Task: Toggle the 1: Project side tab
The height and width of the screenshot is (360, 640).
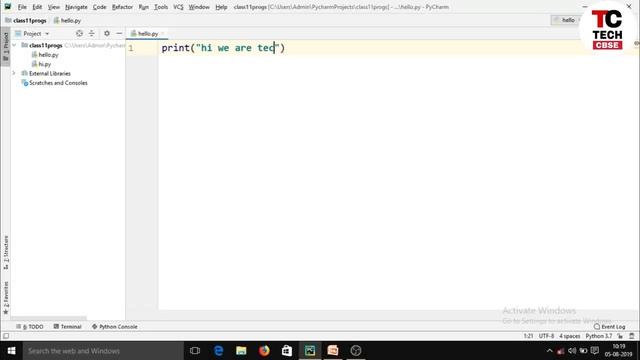Action: [x=5, y=47]
